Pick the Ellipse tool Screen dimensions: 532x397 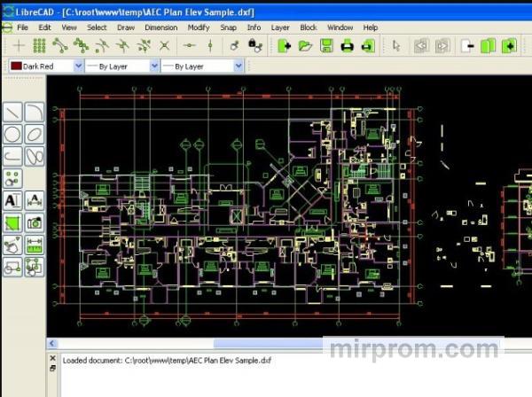click(35, 135)
